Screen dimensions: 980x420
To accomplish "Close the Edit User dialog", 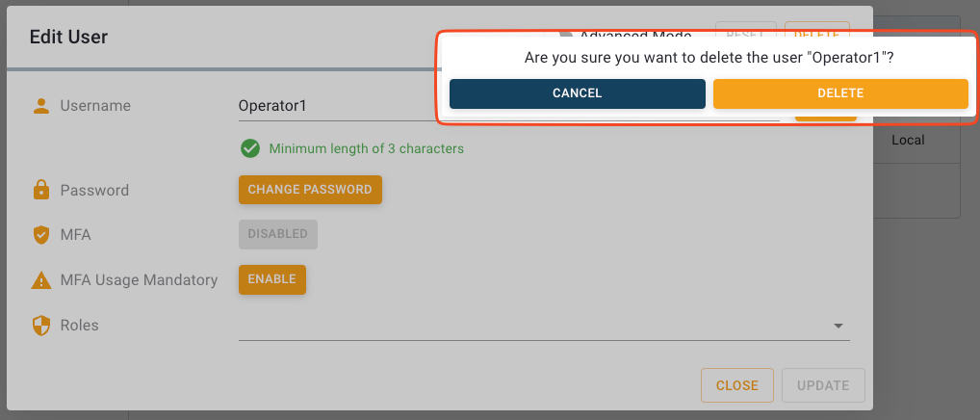I will (736, 385).
